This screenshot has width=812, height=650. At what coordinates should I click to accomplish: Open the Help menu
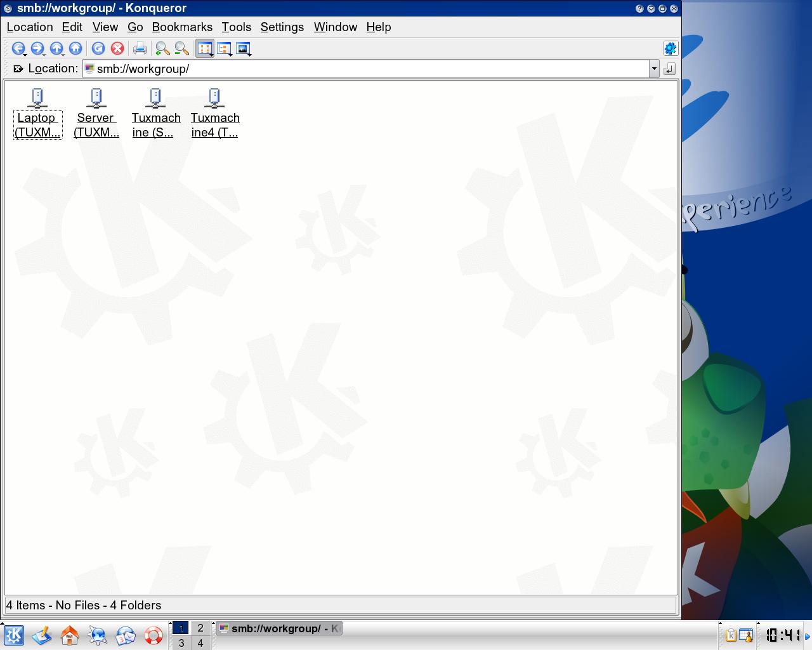point(379,27)
